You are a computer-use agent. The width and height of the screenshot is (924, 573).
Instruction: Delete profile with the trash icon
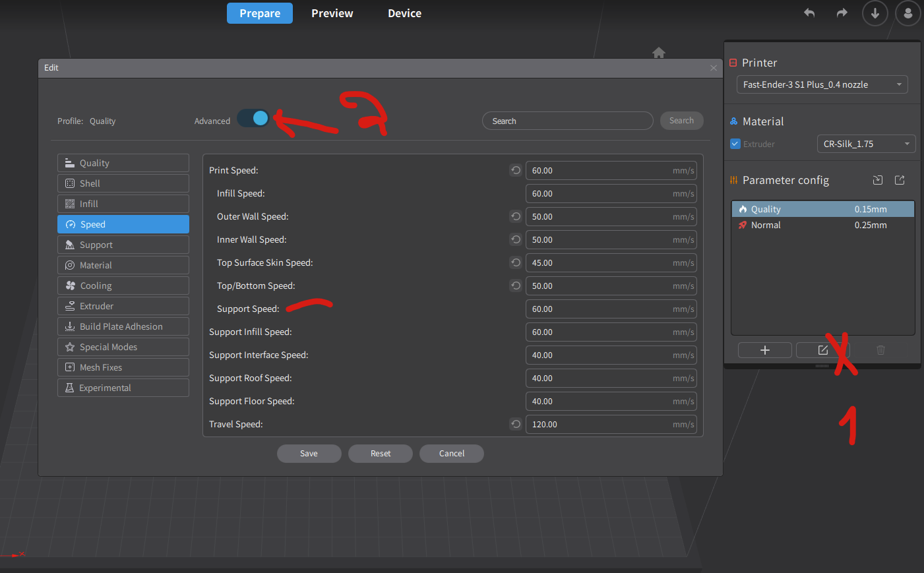880,350
